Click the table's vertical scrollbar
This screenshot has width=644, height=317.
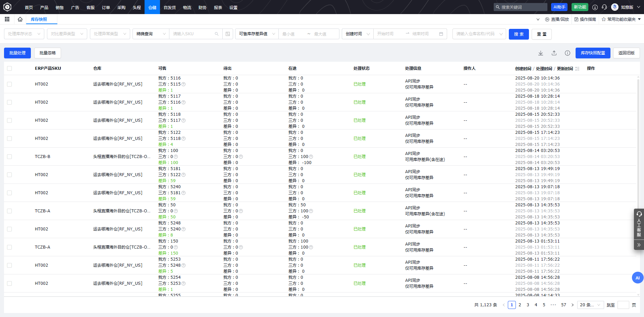click(x=638, y=134)
